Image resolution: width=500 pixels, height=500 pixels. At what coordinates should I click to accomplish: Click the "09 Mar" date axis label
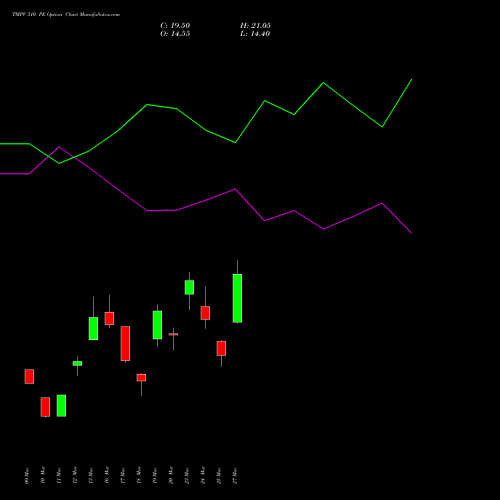pos(27,476)
